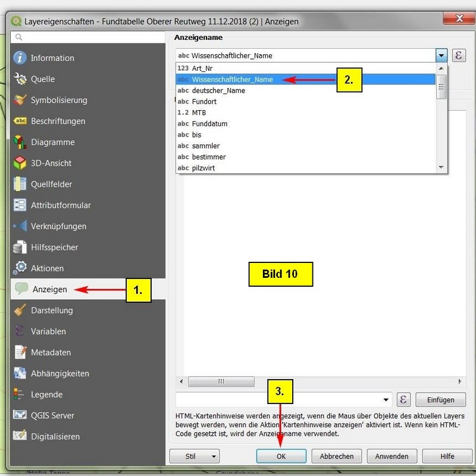Select the Quelle wrench icon
This screenshot has width=476, height=476.
[20, 79]
